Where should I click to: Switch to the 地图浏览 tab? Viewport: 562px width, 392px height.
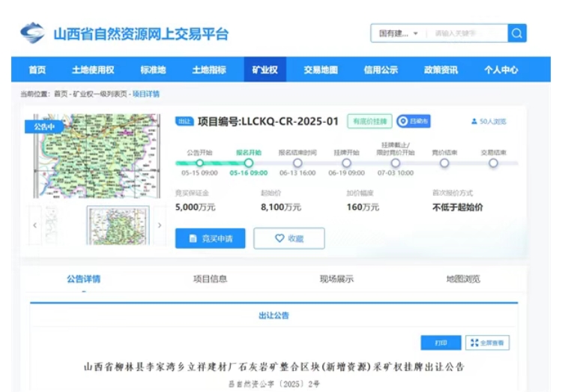pyautogui.click(x=463, y=279)
